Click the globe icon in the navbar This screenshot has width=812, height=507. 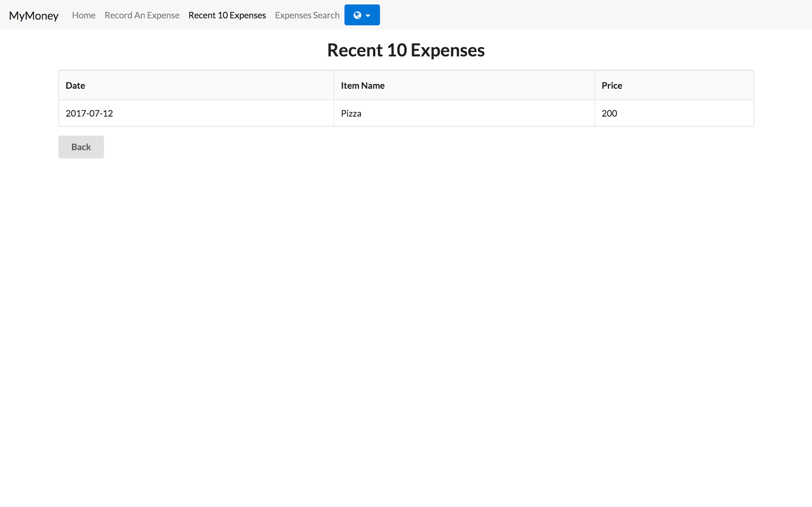(358, 15)
